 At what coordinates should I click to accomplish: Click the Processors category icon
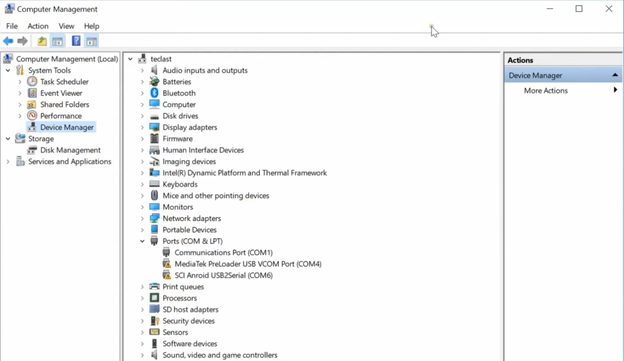click(154, 298)
